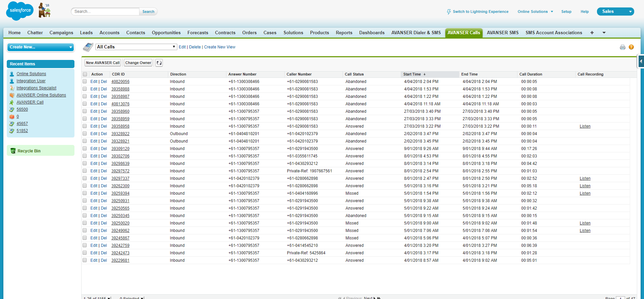Listen to the recording for call 39358958
644x299 pixels.
tap(585, 126)
